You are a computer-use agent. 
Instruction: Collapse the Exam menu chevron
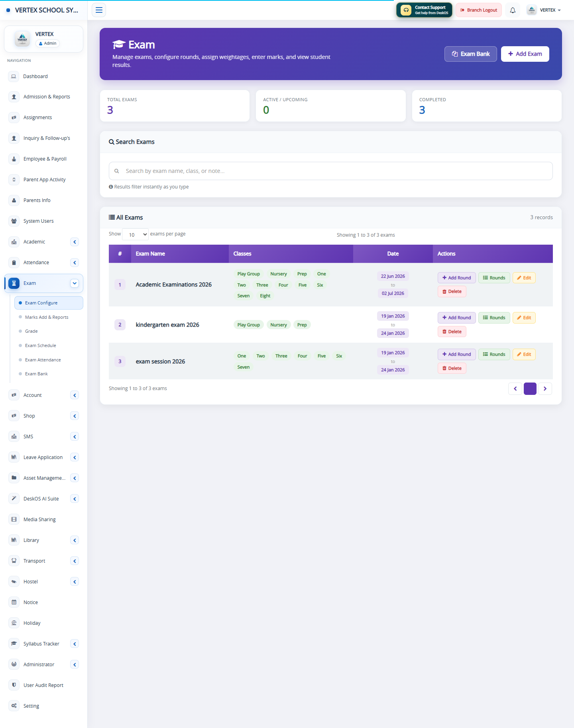pos(75,283)
